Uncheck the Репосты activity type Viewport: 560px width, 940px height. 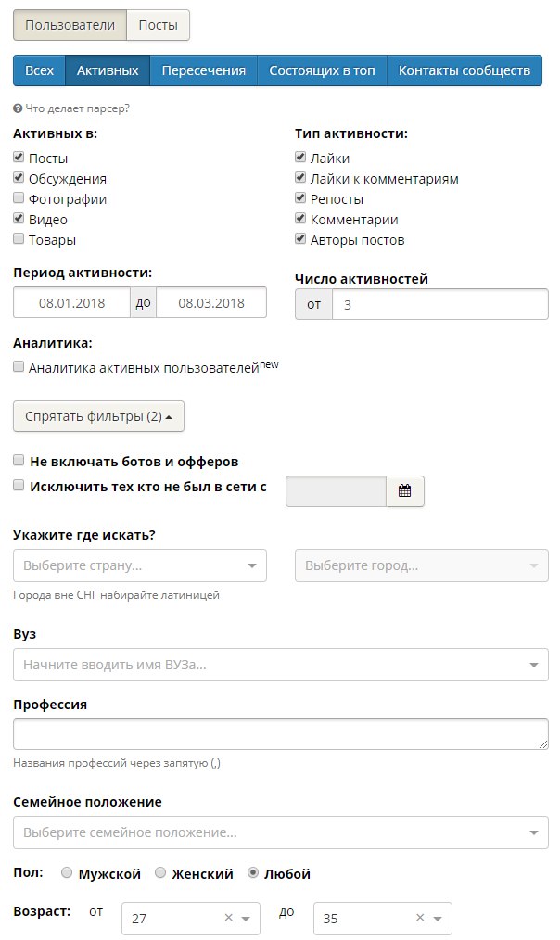300,198
